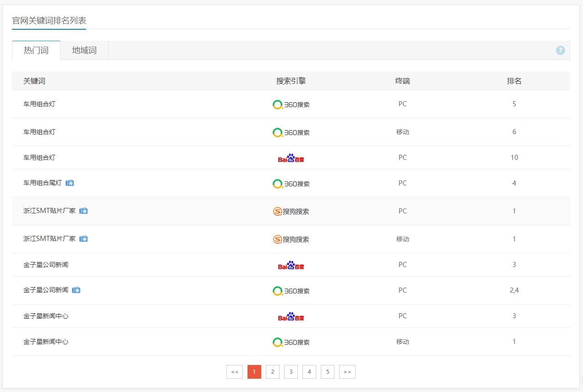Screen dimensions: 583x392
Task: Click camera icon beside 金子星公司新闻
Action: pyautogui.click(x=76, y=290)
